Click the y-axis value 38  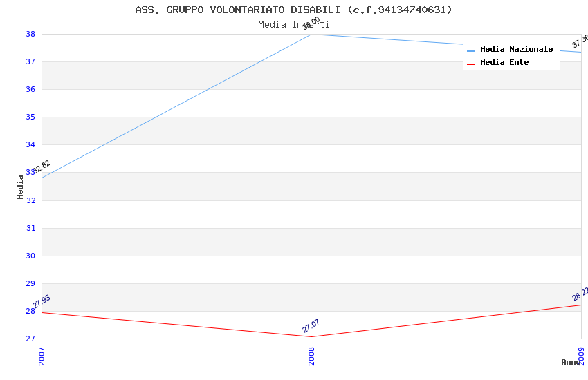(30, 34)
